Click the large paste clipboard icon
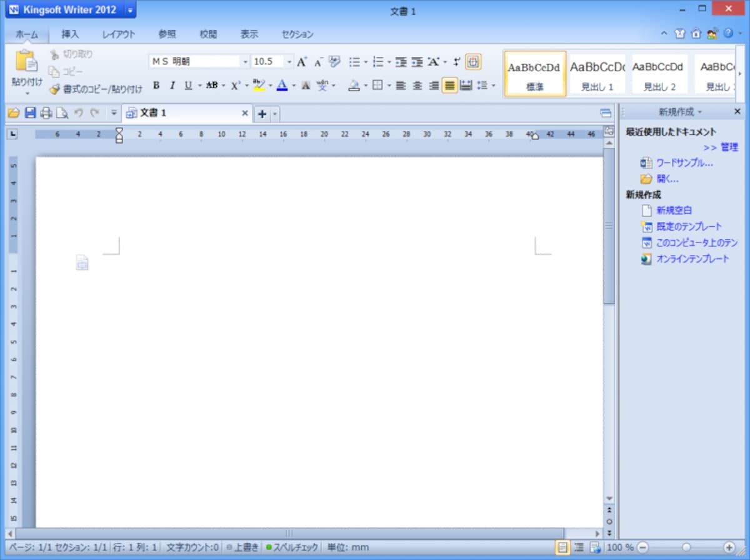750x560 pixels. [26, 61]
